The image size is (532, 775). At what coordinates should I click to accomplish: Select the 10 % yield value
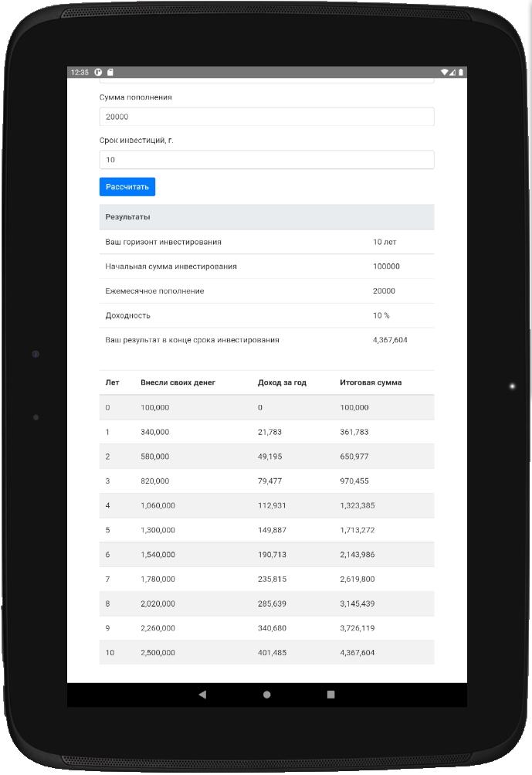coord(381,315)
